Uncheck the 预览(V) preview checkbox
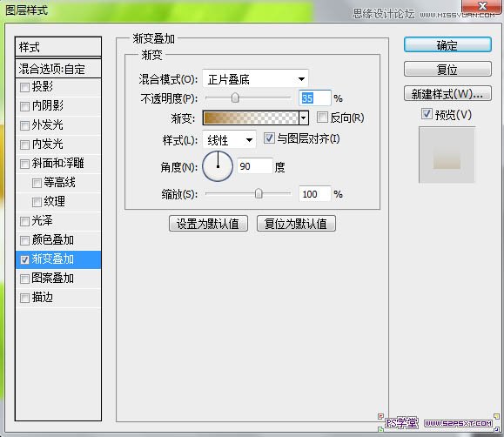 (x=427, y=114)
